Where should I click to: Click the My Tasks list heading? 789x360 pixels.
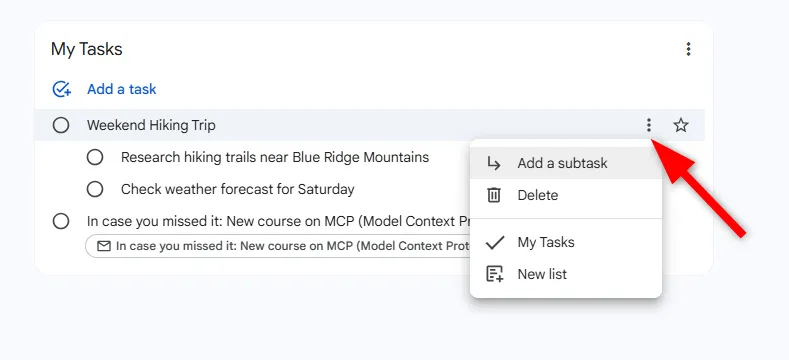87,49
